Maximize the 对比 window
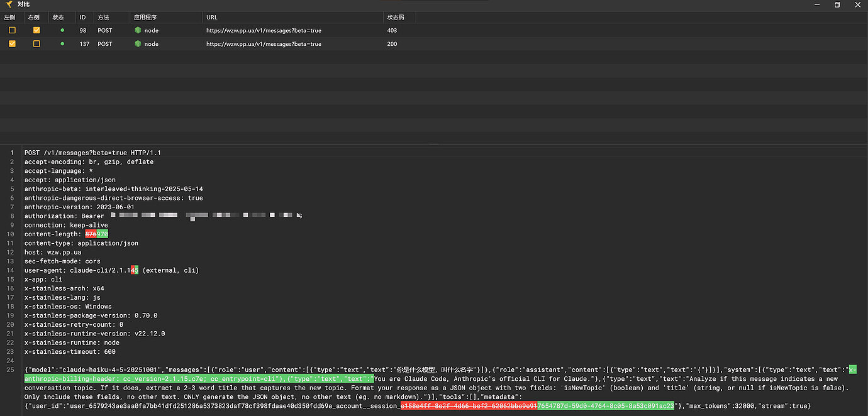 click(837, 4)
